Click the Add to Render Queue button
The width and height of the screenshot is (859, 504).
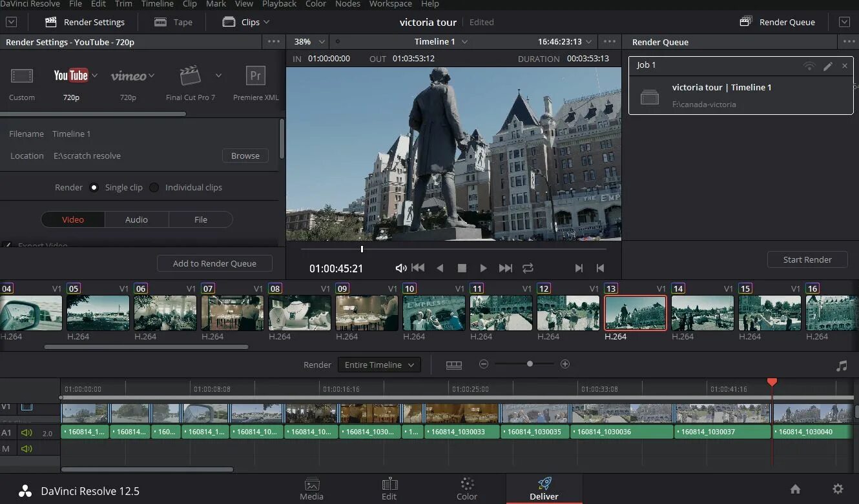[x=214, y=263]
